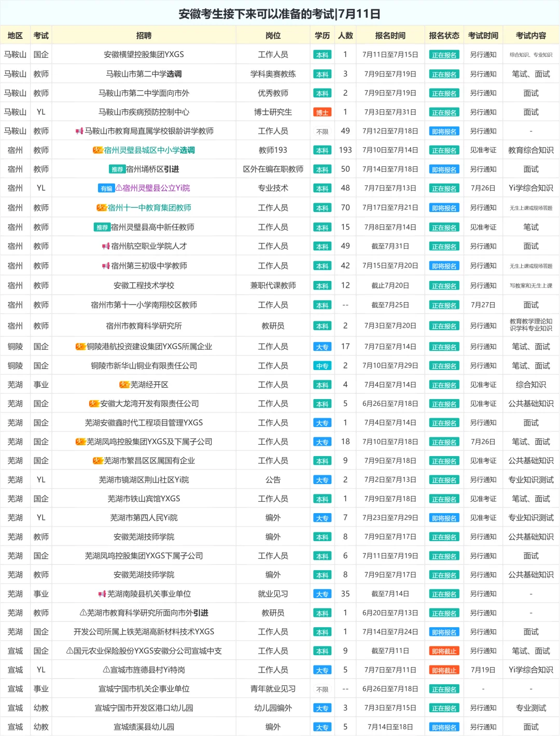This screenshot has width=560, height=736.
Task: Click 即将报名 badge in 宣城绩溪县幼儿园 row
Action: [x=444, y=727]
